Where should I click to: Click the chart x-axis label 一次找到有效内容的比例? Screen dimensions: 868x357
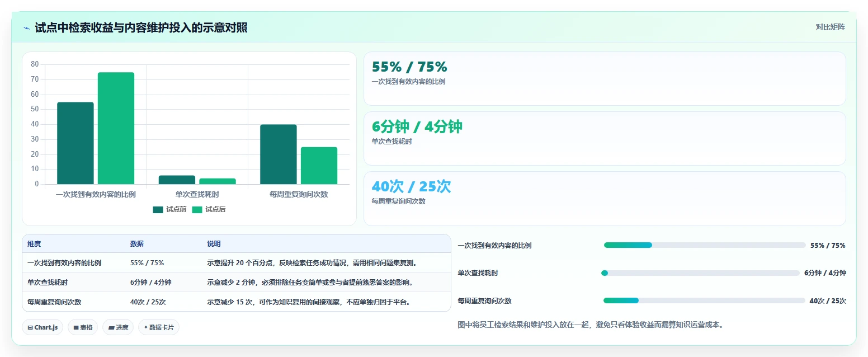click(96, 194)
